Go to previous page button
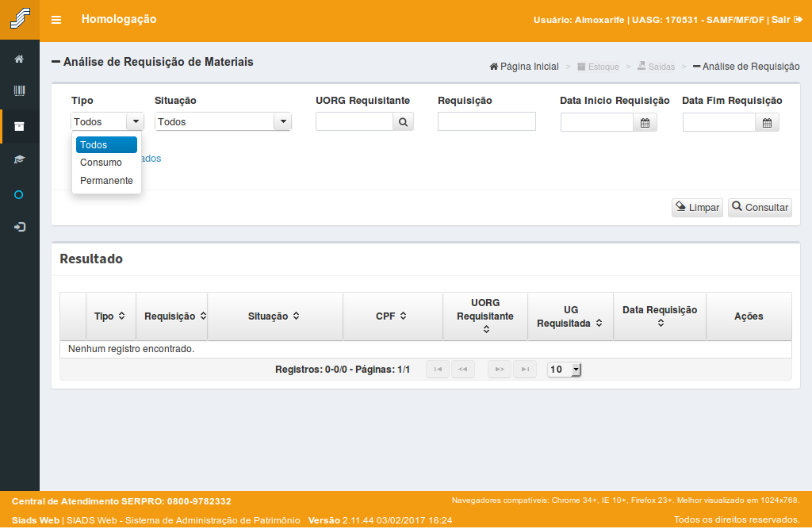 pyautogui.click(x=463, y=370)
